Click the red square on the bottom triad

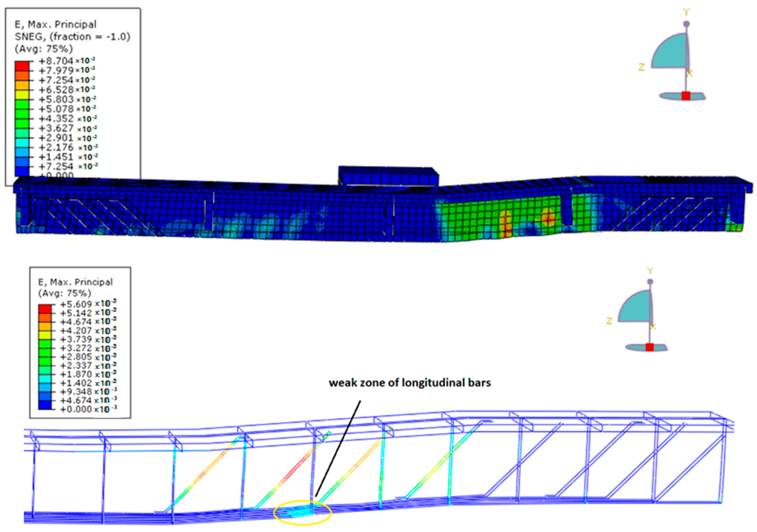tap(649, 347)
